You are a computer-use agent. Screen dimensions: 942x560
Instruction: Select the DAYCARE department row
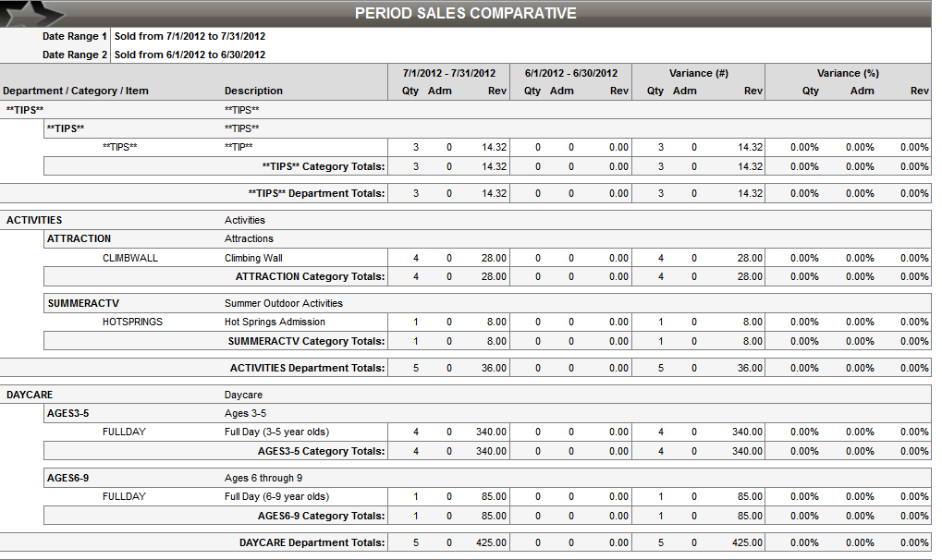click(x=30, y=395)
